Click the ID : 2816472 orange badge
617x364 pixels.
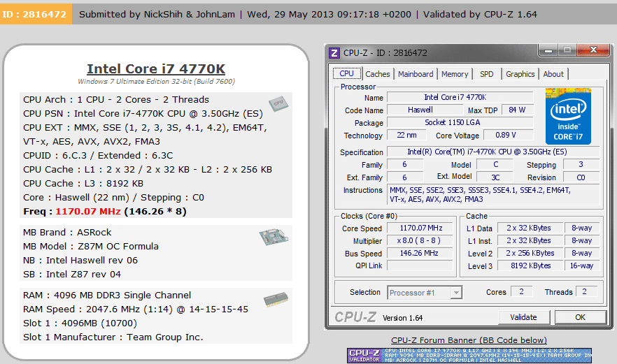36,14
